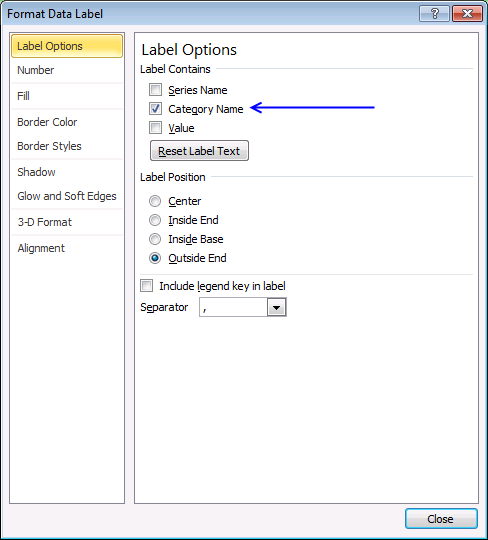Click the Close button
The image size is (488, 540).
(441, 519)
